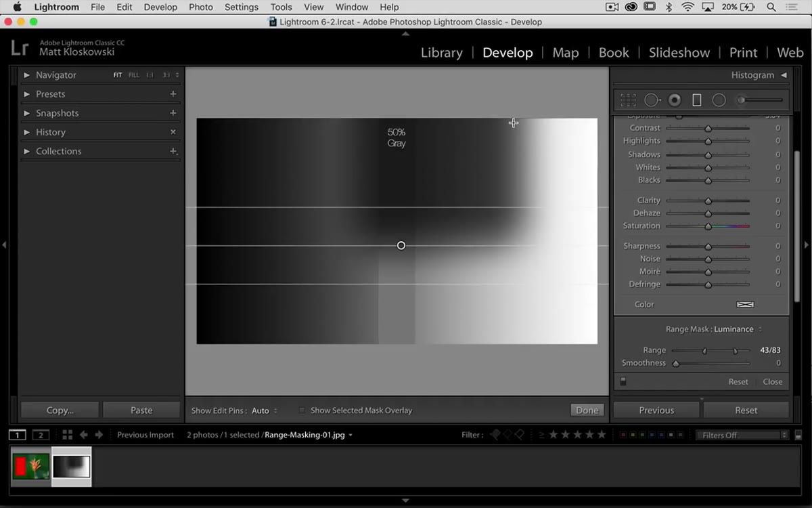
Task: Add a snapshot with plus icon
Action: [173, 113]
